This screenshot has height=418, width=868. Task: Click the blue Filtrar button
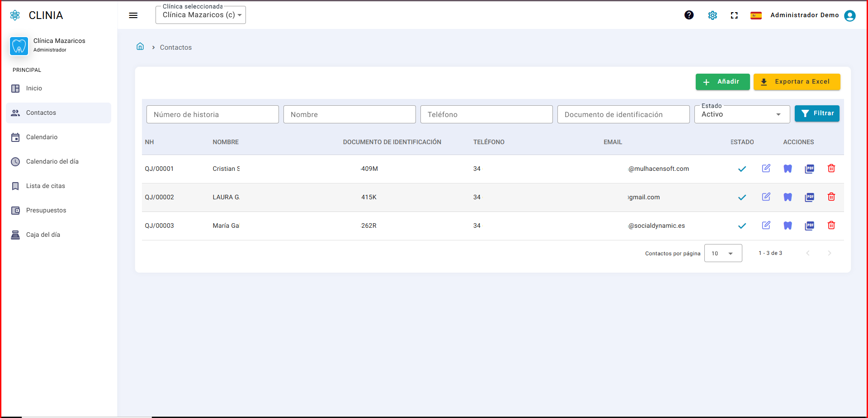(817, 113)
